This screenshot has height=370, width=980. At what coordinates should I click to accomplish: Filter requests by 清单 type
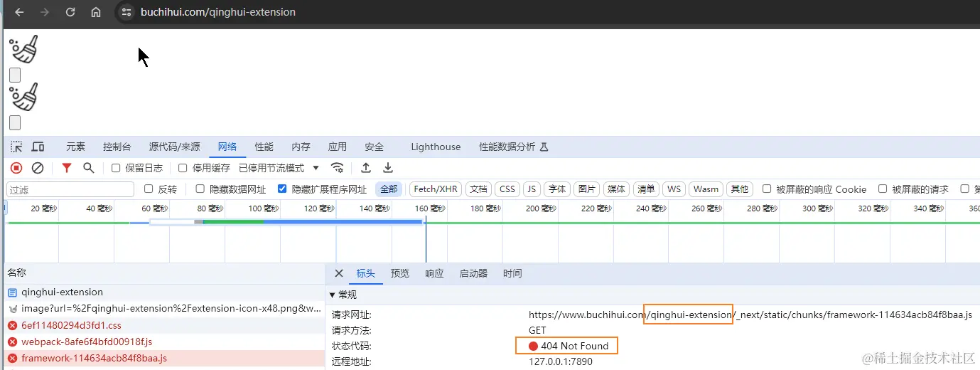point(646,189)
